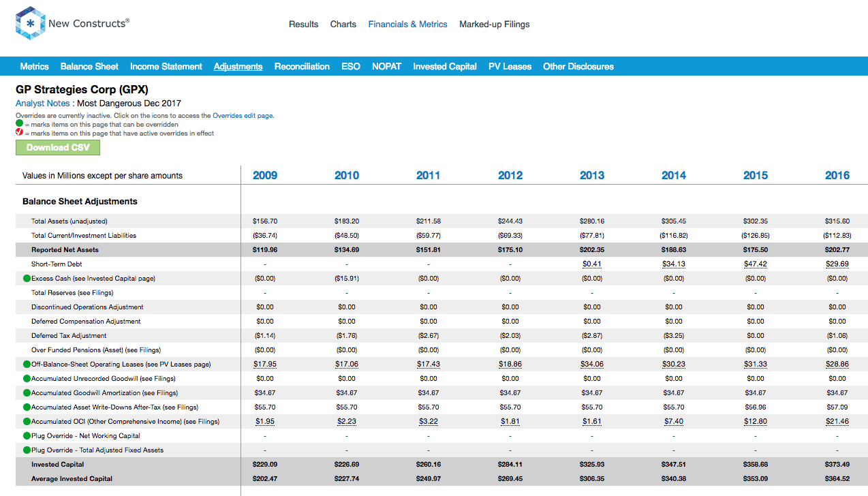
Task: Switch to the NOPAT tab
Action: click(386, 66)
